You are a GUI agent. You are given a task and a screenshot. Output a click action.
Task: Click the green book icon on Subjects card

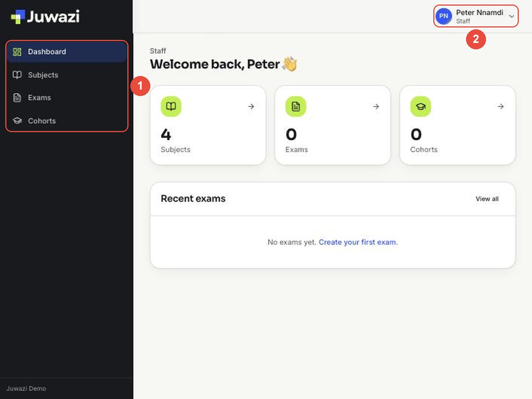pyautogui.click(x=171, y=107)
